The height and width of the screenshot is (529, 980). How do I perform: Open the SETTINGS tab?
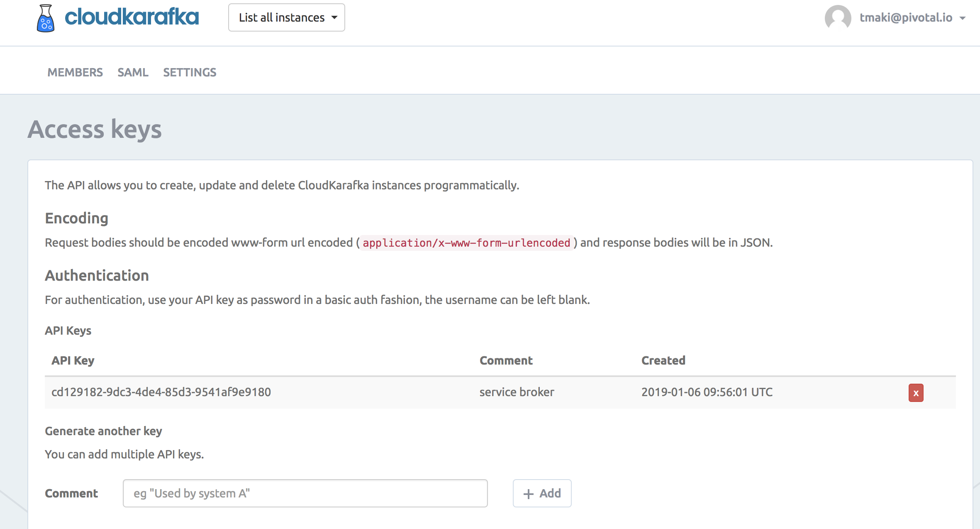coord(190,72)
